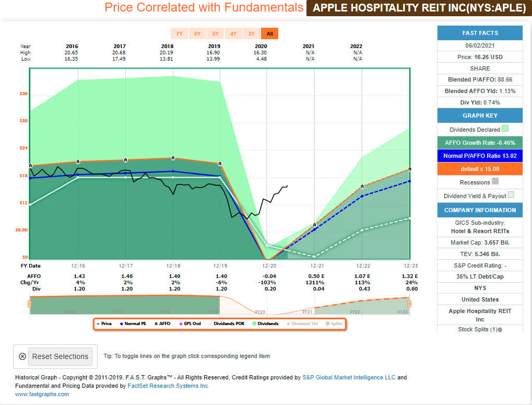Click the Recessions gray swatch
This screenshot has width=532, height=405.
point(495,181)
